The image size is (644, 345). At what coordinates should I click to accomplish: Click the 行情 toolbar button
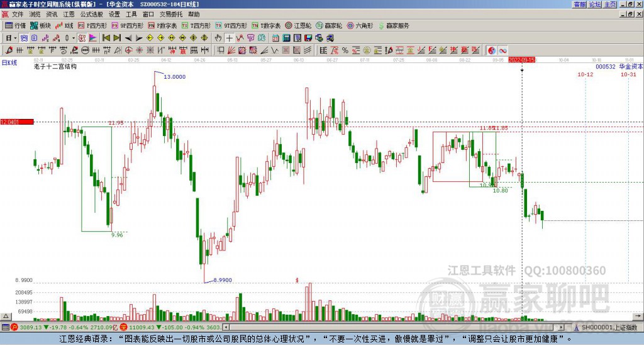click(x=16, y=25)
